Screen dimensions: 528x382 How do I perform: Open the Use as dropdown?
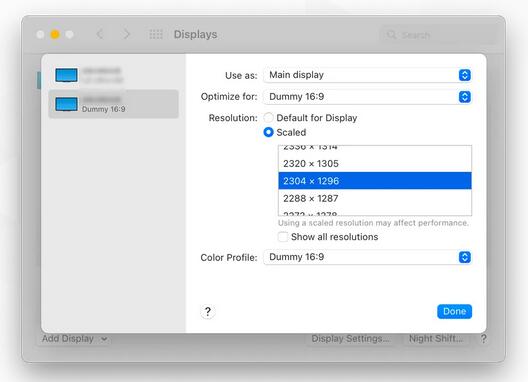coord(367,75)
